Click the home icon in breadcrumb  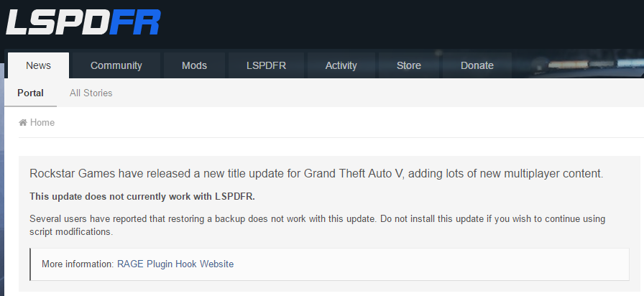(23, 122)
